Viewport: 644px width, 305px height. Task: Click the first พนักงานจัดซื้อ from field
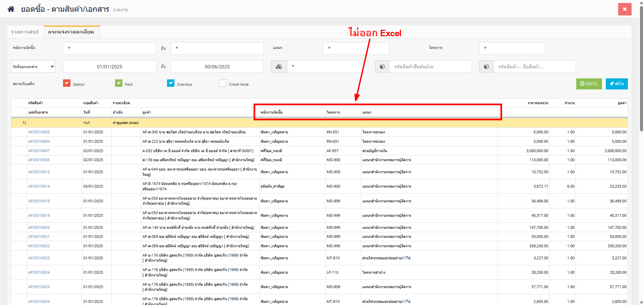[110, 48]
